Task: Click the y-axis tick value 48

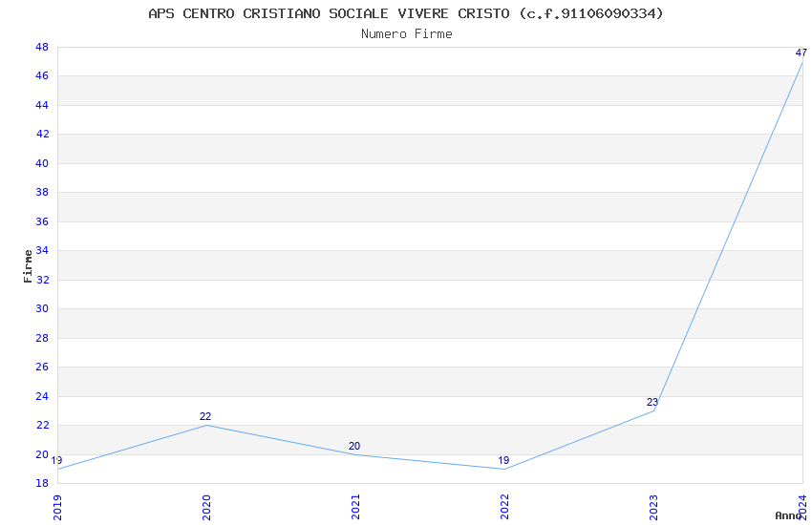Action: pos(42,47)
